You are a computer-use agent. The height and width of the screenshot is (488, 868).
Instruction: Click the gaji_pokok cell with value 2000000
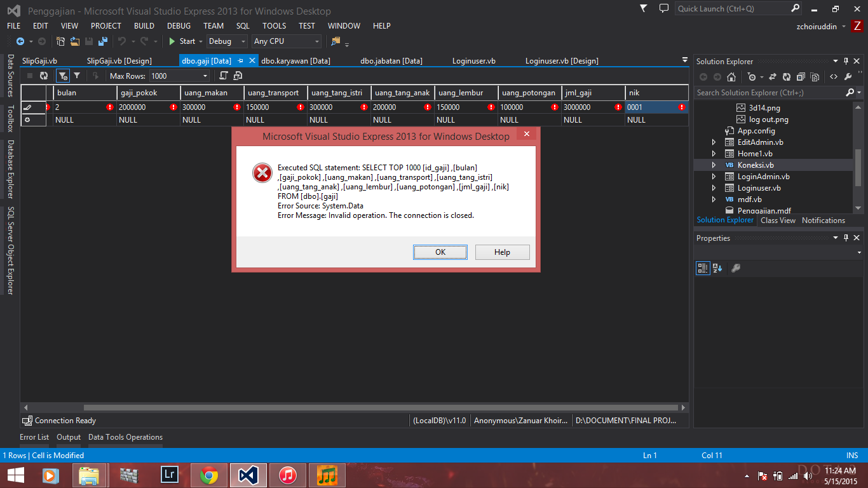pyautogui.click(x=147, y=107)
